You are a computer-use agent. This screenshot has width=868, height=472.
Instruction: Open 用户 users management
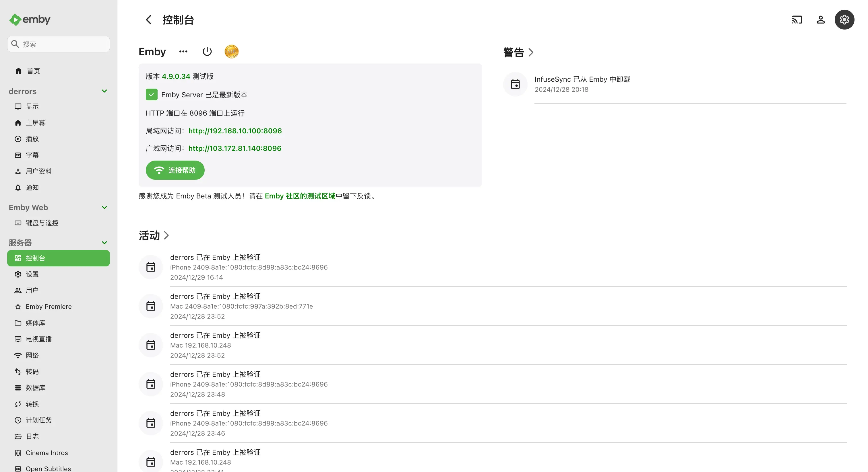[x=58, y=290]
